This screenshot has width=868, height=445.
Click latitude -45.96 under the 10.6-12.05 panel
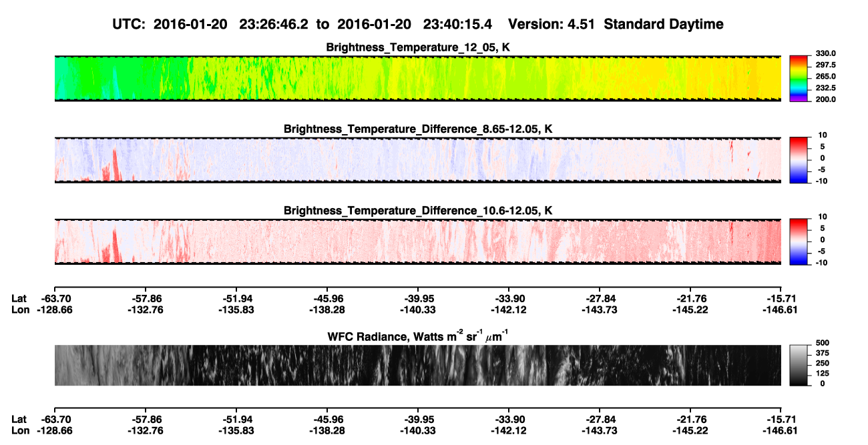tap(327, 298)
